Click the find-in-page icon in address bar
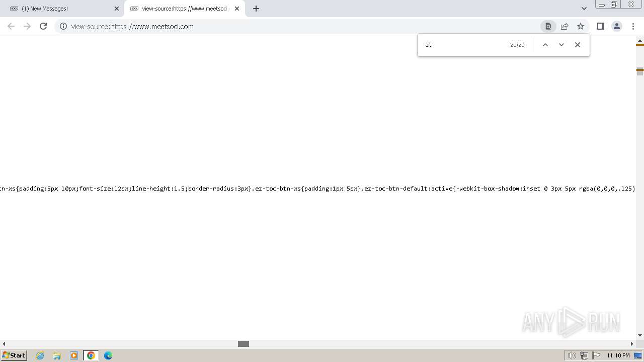 pos(548,26)
